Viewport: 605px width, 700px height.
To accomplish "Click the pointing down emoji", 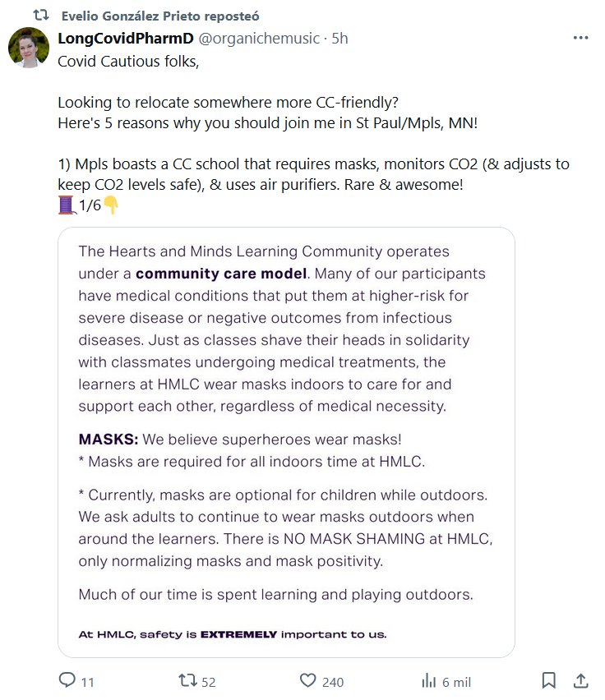I will point(111,206).
